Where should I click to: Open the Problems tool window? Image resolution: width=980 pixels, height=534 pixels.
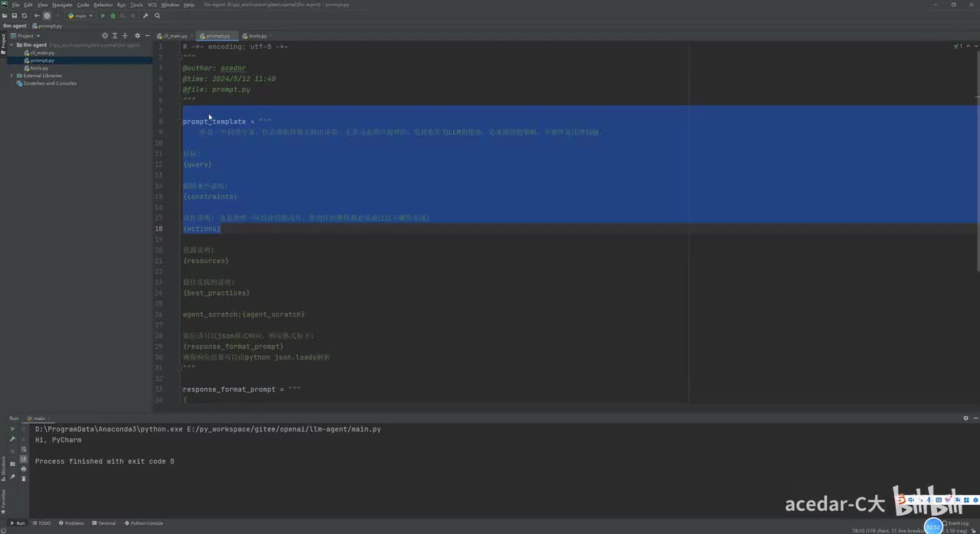pyautogui.click(x=71, y=523)
